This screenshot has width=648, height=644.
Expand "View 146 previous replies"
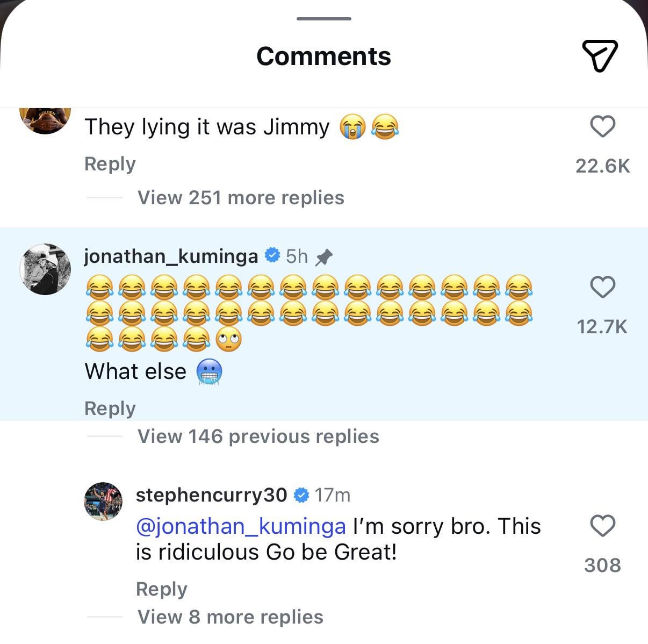click(258, 437)
